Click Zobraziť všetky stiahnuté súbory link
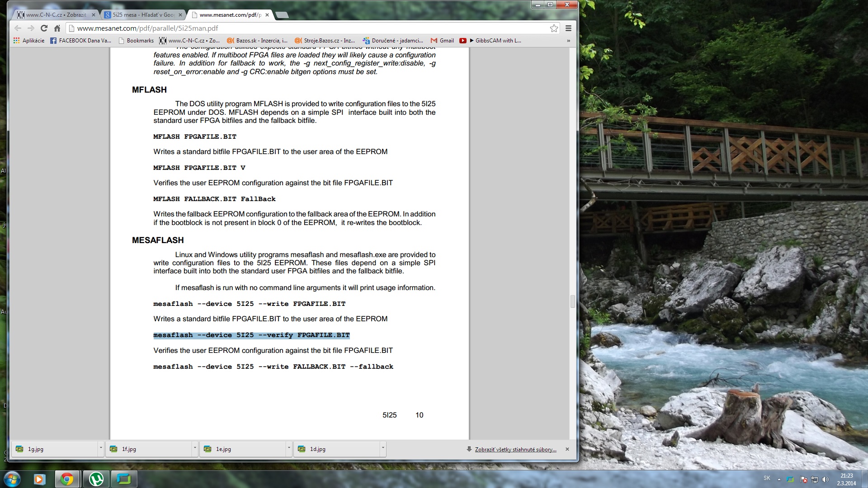The height and width of the screenshot is (488, 868). click(x=515, y=450)
